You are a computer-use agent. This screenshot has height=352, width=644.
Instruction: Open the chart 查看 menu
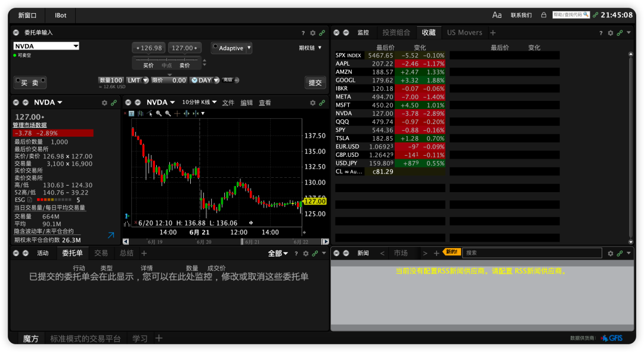click(265, 103)
